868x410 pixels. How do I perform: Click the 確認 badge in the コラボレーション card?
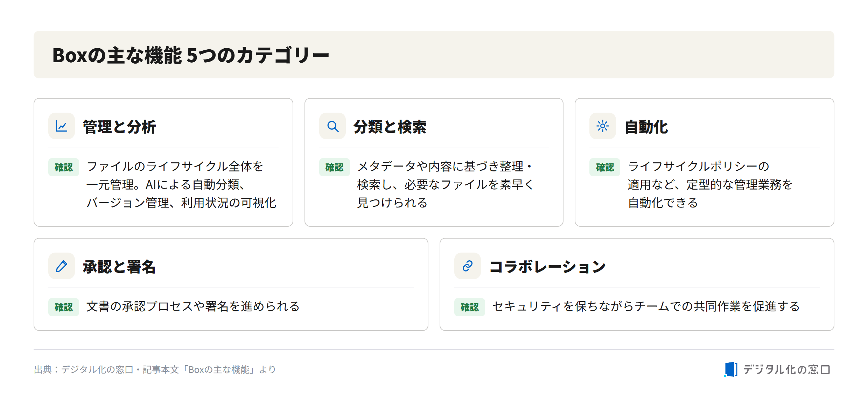[470, 307]
